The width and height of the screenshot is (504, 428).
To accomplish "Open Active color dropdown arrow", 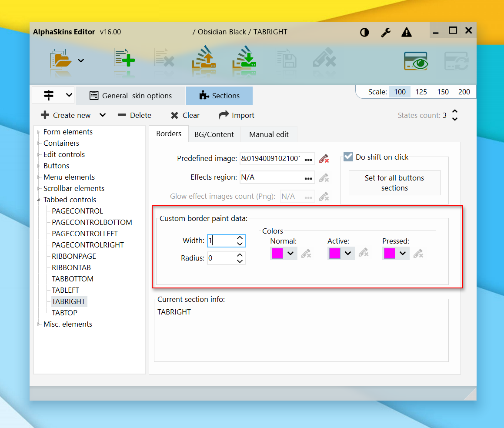I will (x=348, y=254).
